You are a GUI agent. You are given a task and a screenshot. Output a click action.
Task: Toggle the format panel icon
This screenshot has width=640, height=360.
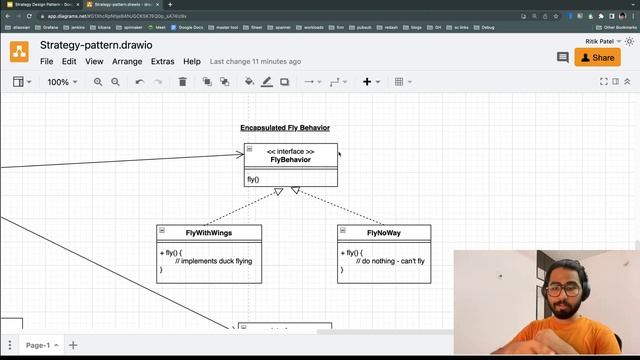pyautogui.click(x=616, y=82)
